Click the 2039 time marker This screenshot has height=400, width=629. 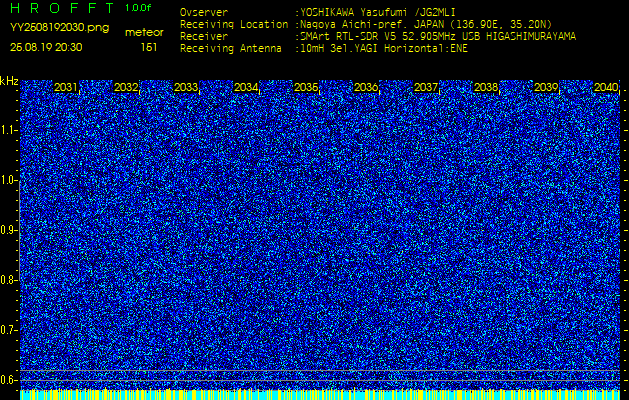546,87
